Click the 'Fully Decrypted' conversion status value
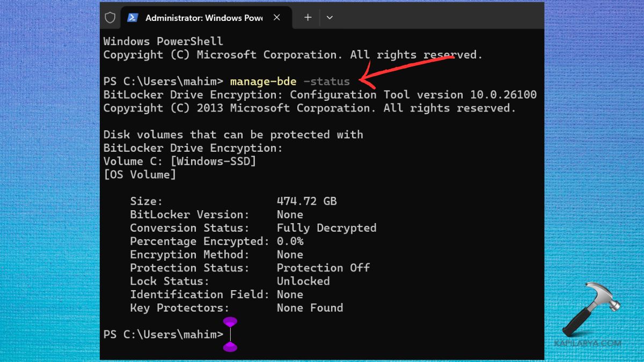The height and width of the screenshot is (362, 644). click(x=326, y=228)
